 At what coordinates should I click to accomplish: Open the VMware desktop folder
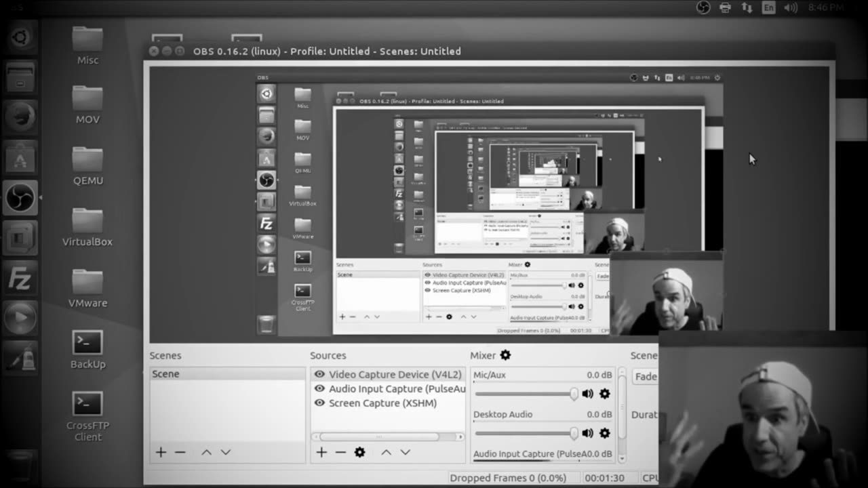coord(87,289)
